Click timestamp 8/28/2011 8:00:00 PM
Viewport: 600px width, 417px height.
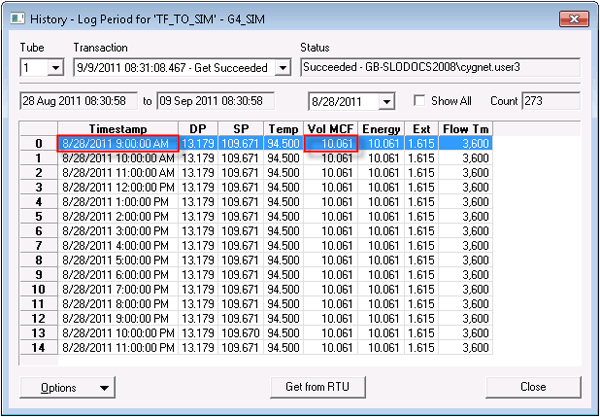[118, 303]
